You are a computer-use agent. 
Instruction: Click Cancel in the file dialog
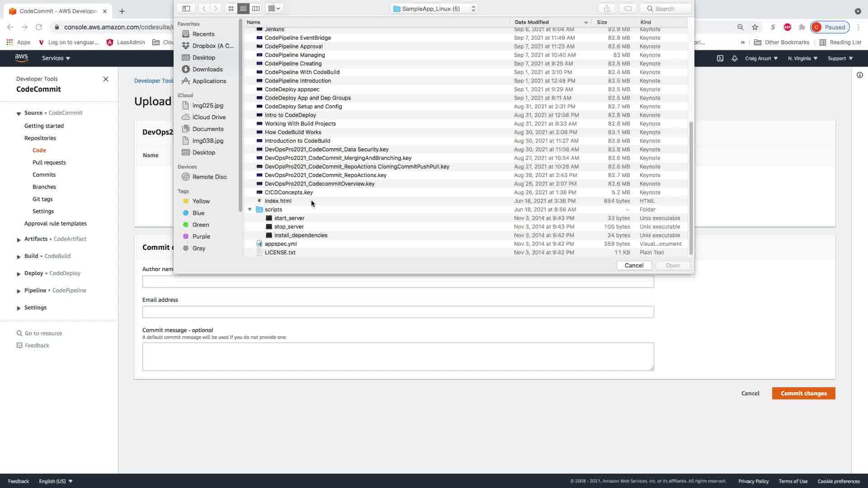coord(634,266)
